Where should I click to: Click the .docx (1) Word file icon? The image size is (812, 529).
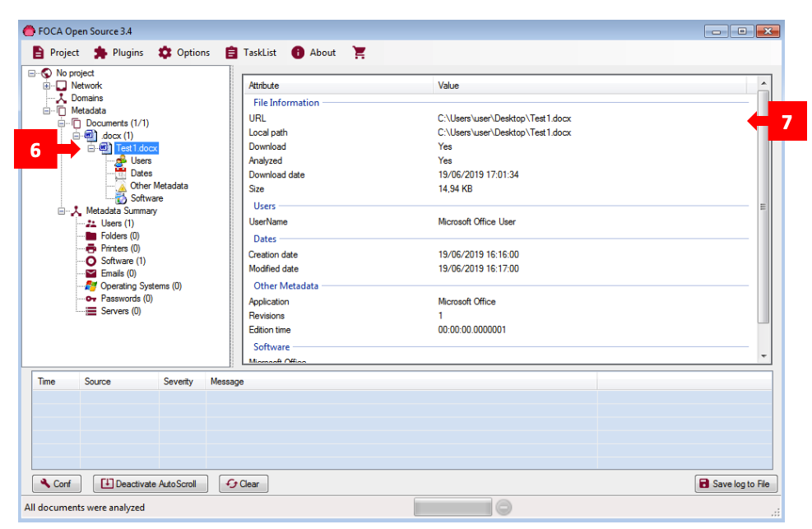(x=90, y=136)
